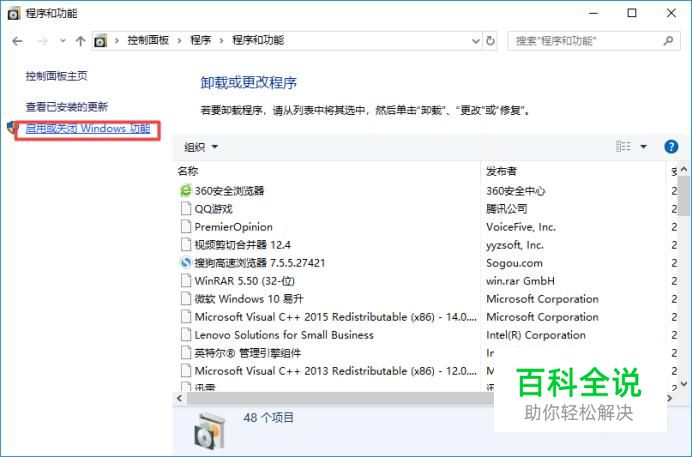The height and width of the screenshot is (457, 692).
Task: Select 程序 breadcrumb segment
Action: click(x=201, y=41)
